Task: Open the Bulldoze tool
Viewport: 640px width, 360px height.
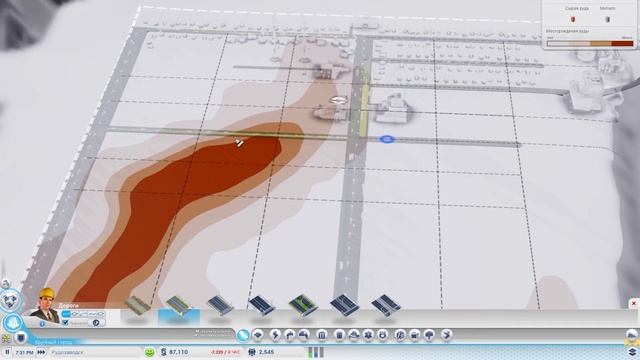Action: point(447,336)
